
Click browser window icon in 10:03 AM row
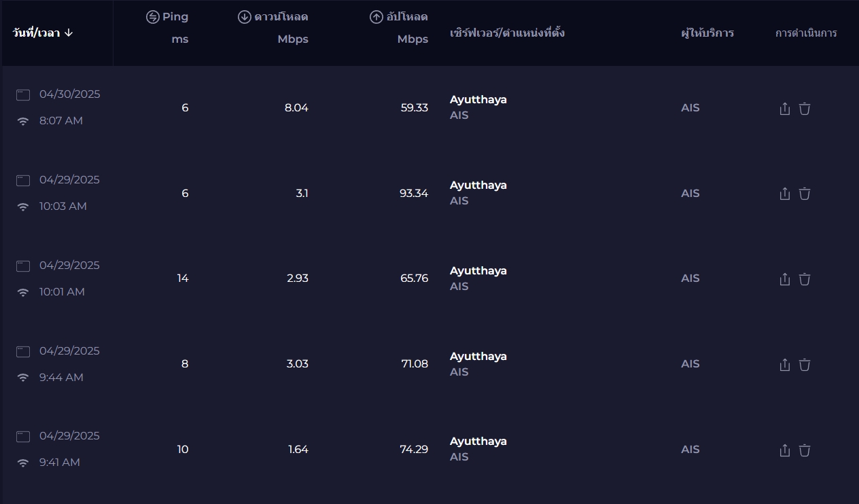tap(23, 181)
